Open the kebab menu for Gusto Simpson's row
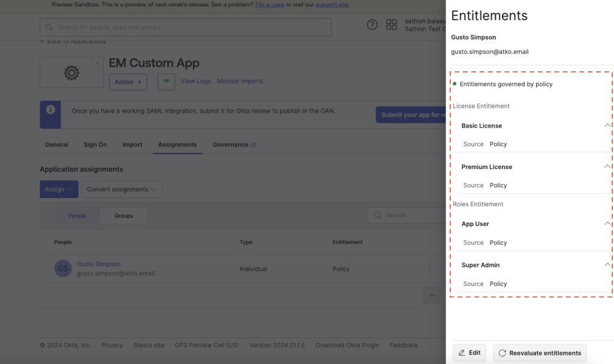The width and height of the screenshot is (614, 364). coord(429,269)
